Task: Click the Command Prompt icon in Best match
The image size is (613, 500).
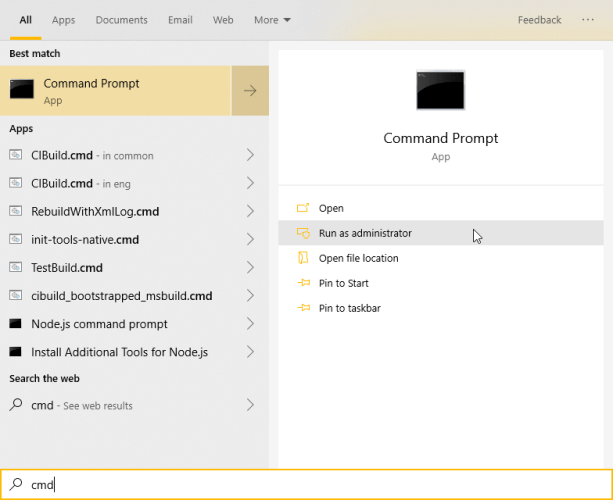Action: pyautogui.click(x=22, y=91)
